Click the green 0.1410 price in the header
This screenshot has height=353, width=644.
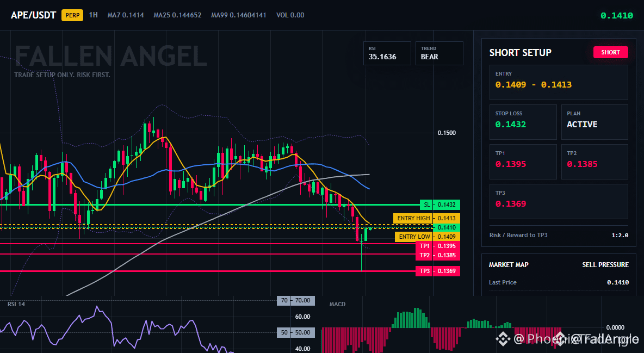coord(616,16)
